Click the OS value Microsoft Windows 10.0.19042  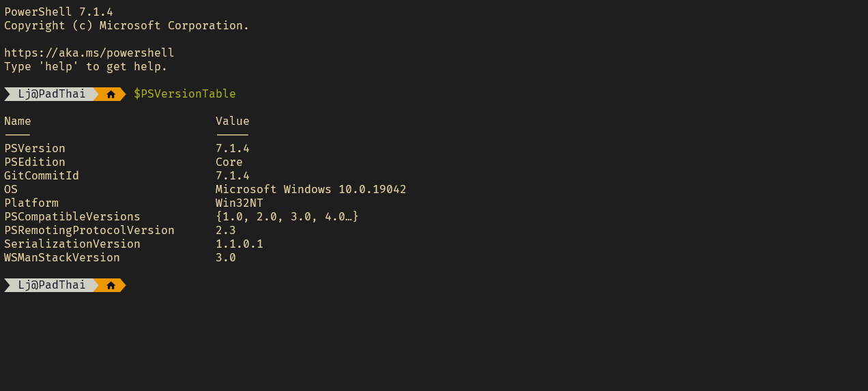point(311,190)
